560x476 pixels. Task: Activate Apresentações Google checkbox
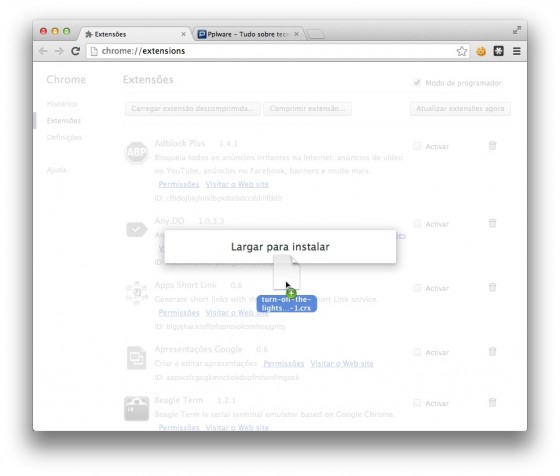pyautogui.click(x=416, y=352)
